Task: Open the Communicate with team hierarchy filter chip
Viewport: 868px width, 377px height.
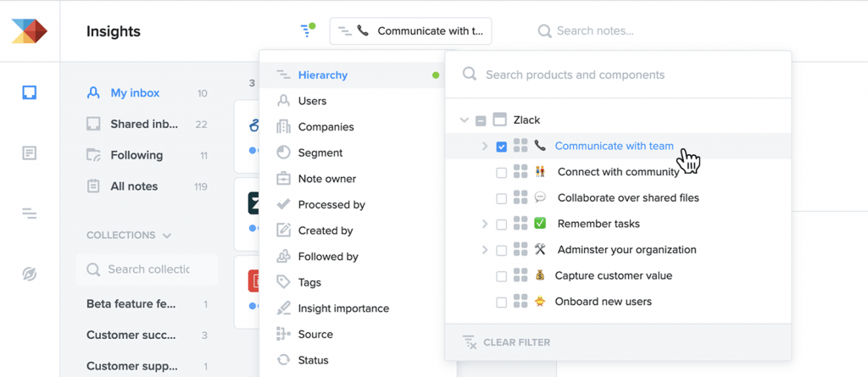Action: (411, 31)
